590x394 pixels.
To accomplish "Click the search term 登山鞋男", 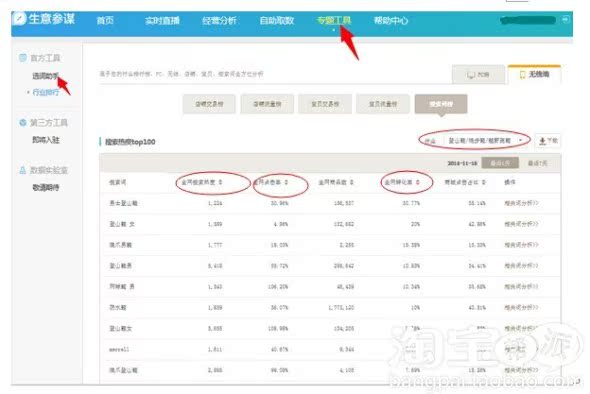I will click(120, 266).
